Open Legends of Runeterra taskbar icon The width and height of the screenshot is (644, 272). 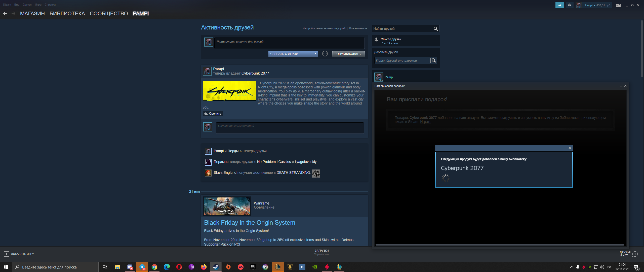(x=290, y=267)
